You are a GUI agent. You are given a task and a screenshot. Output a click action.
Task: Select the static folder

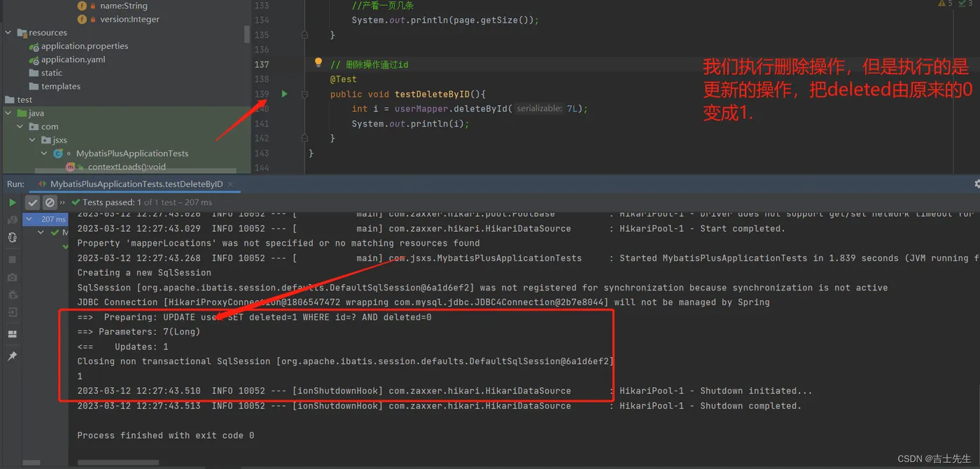coord(52,73)
